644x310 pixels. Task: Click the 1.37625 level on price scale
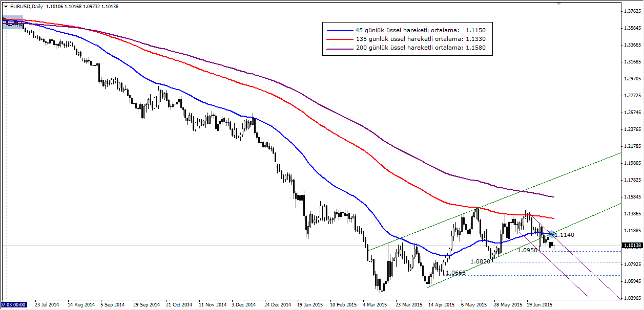[x=632, y=11]
